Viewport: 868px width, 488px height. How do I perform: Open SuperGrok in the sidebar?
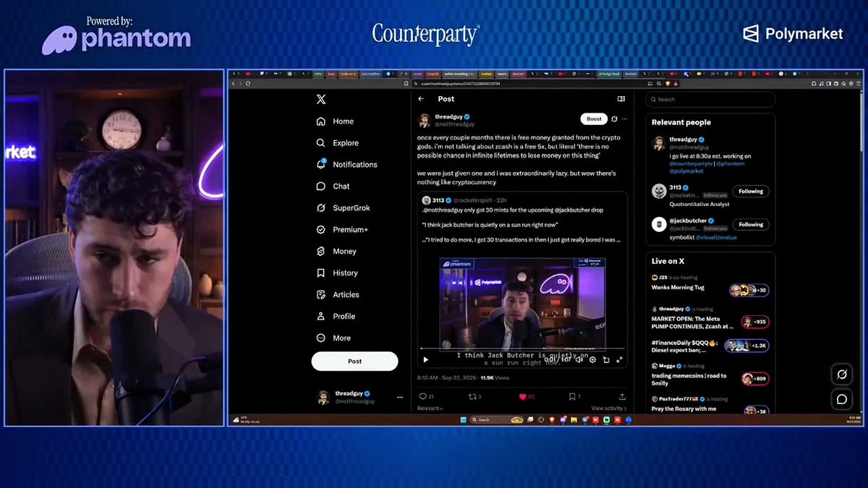click(344, 208)
